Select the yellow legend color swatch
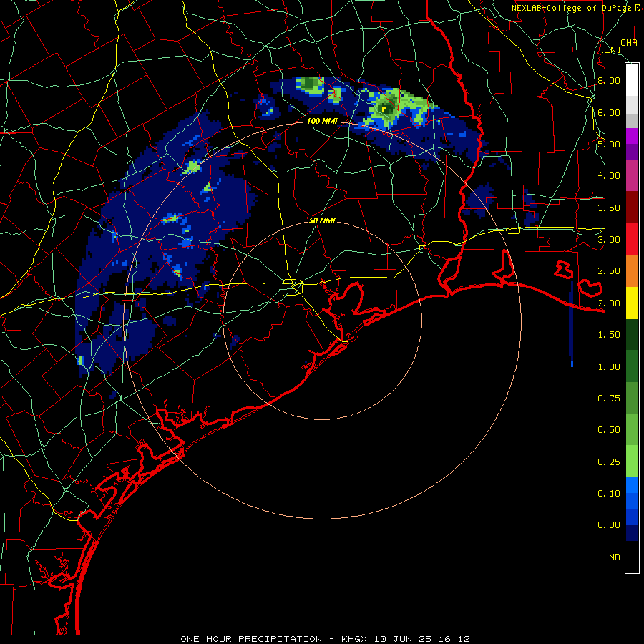The width and height of the screenshot is (644, 644). click(x=632, y=303)
